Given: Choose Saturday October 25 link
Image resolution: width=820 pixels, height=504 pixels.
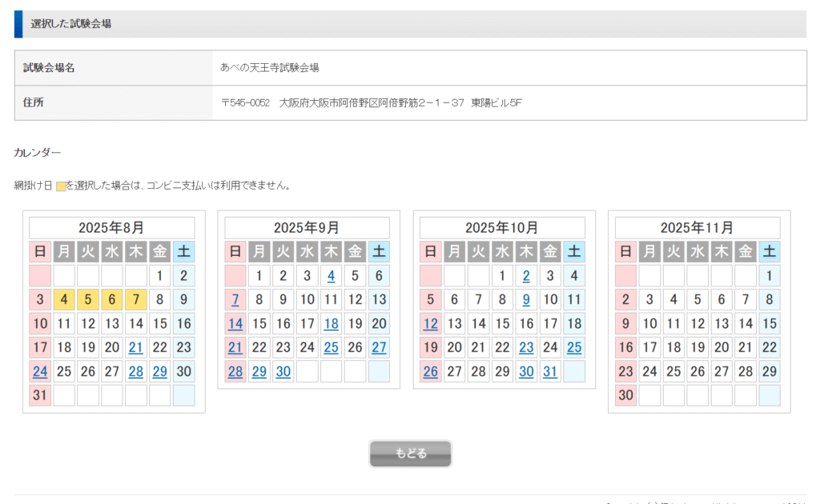Looking at the screenshot, I should pos(574,347).
